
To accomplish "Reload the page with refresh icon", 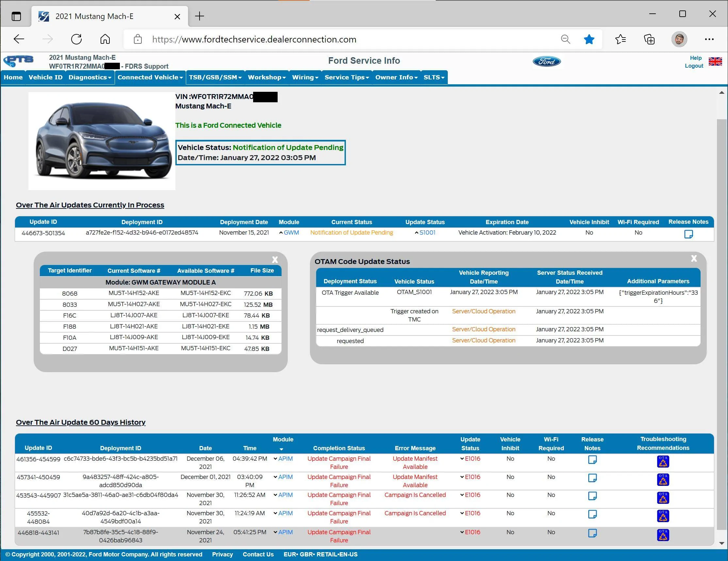I will [76, 39].
